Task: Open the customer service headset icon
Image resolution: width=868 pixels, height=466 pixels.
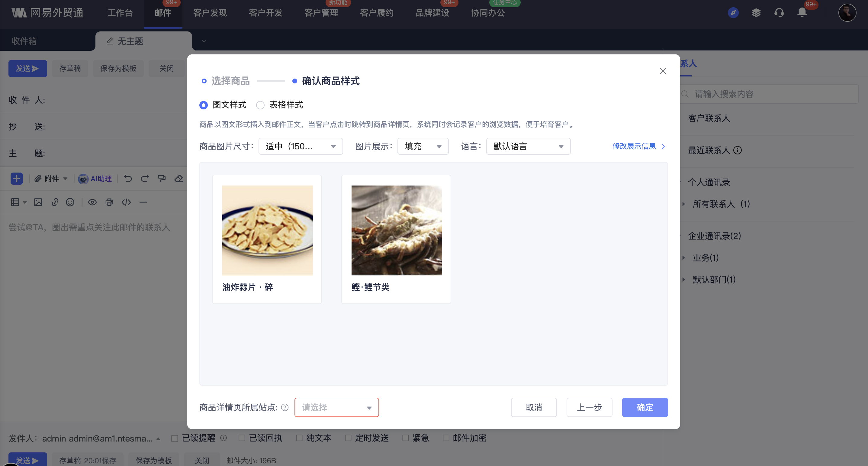Action: click(x=779, y=13)
